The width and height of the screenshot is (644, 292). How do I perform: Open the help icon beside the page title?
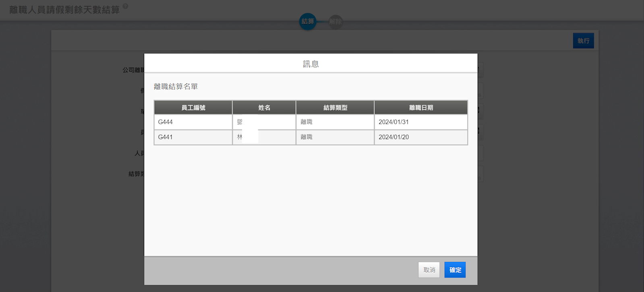pos(125,6)
